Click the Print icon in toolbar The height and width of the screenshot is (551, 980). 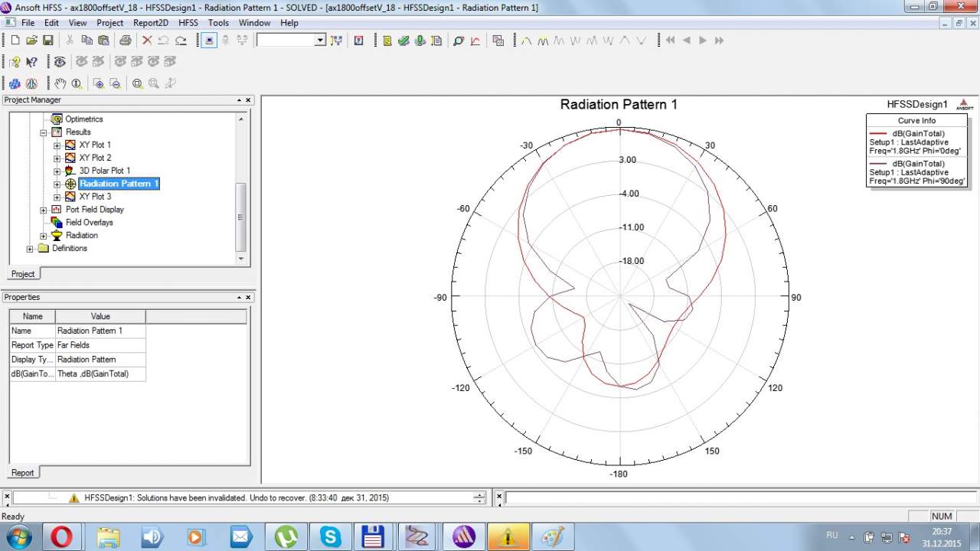pos(125,41)
